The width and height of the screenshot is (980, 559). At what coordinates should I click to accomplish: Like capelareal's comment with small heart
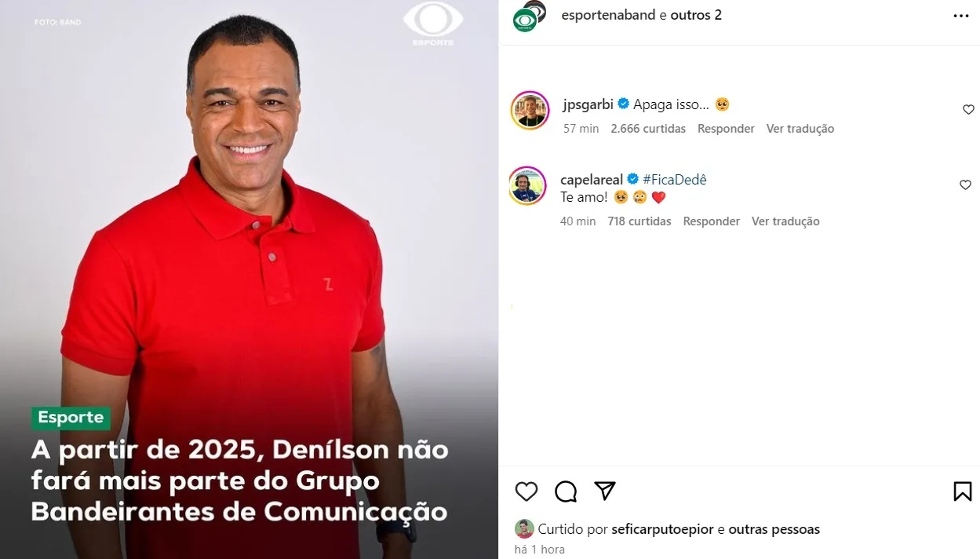[x=966, y=185]
